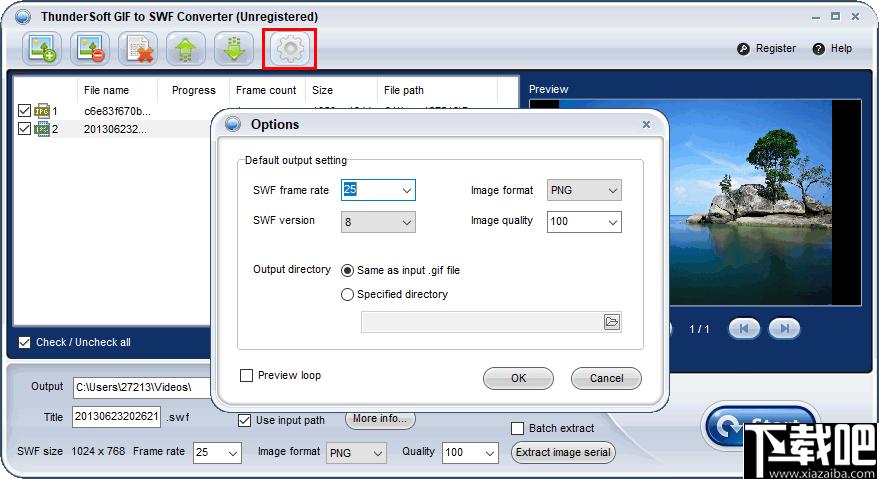The height and width of the screenshot is (479, 879).
Task: Click the More info... button
Action: point(380,418)
